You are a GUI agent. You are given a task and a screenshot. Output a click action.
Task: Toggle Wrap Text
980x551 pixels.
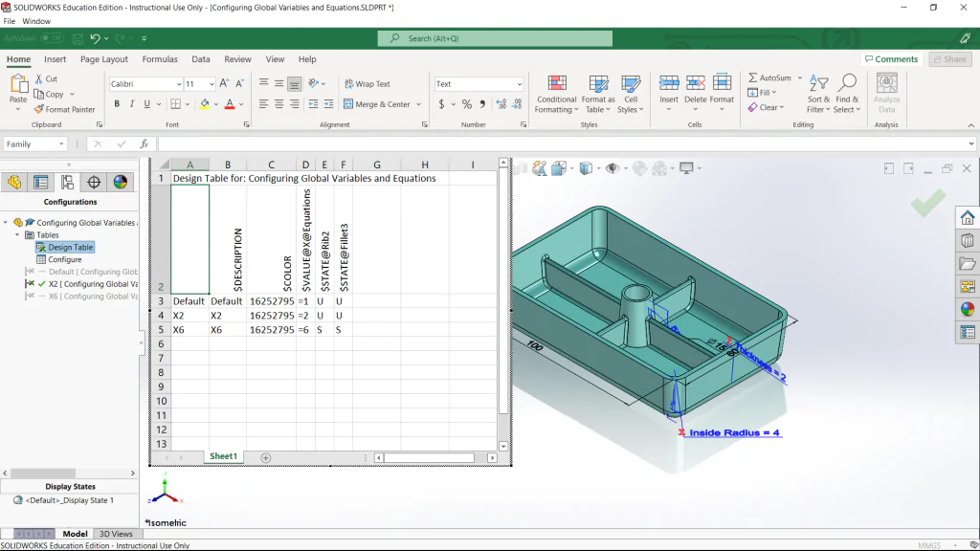coord(367,84)
